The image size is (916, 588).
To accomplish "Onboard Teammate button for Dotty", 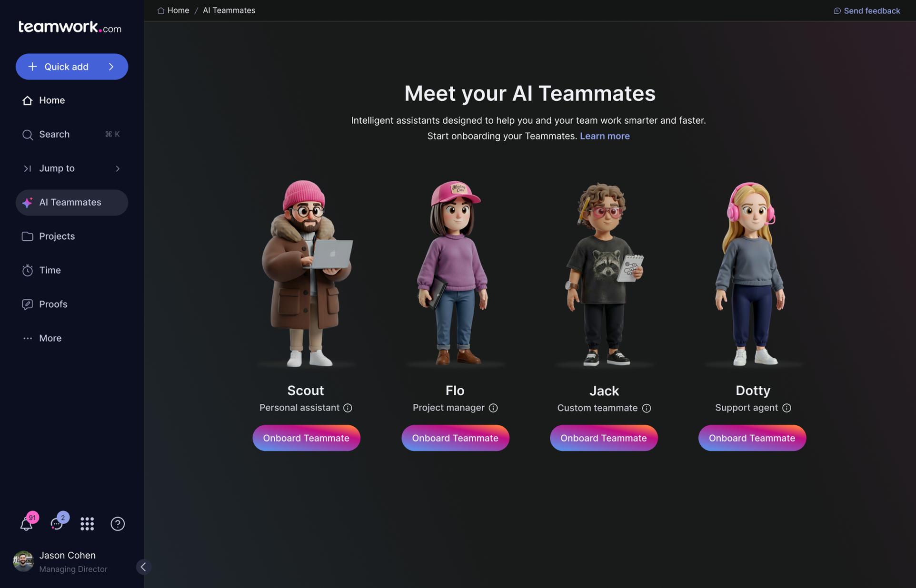I will click(752, 438).
